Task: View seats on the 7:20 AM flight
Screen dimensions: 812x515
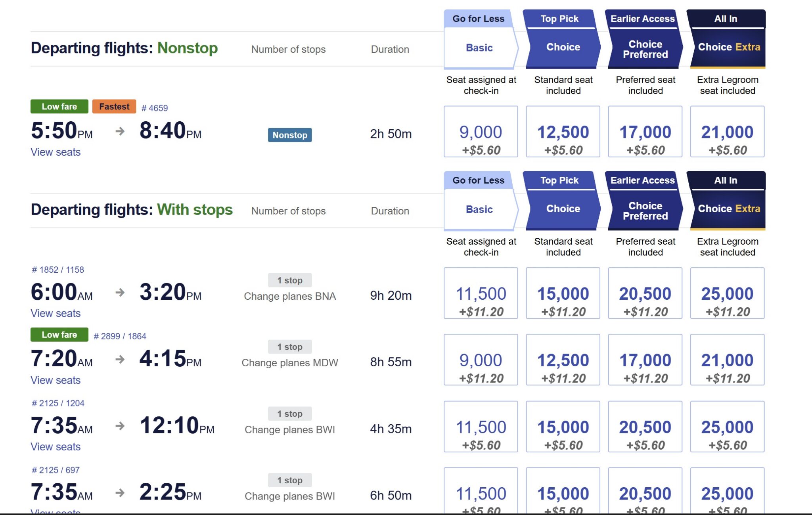Action: coord(56,380)
